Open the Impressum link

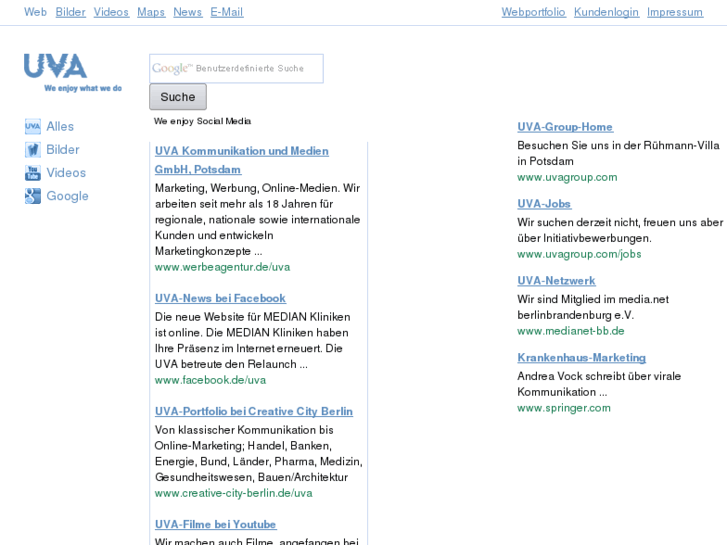click(x=675, y=12)
